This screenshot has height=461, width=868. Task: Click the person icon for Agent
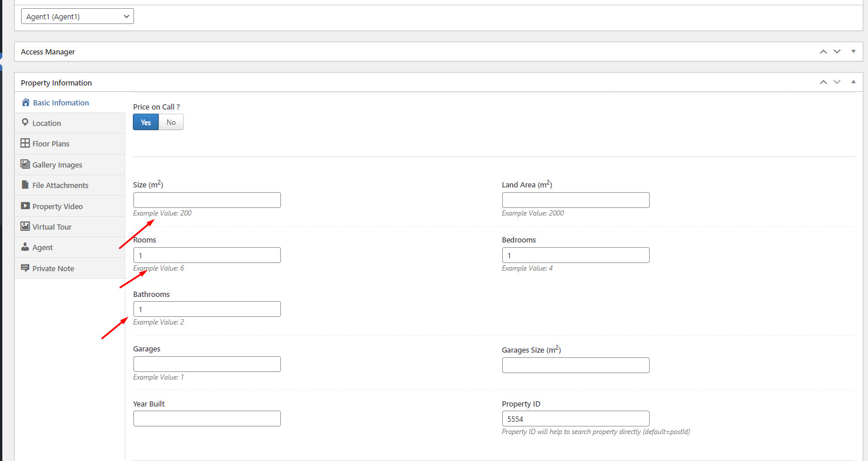25,247
